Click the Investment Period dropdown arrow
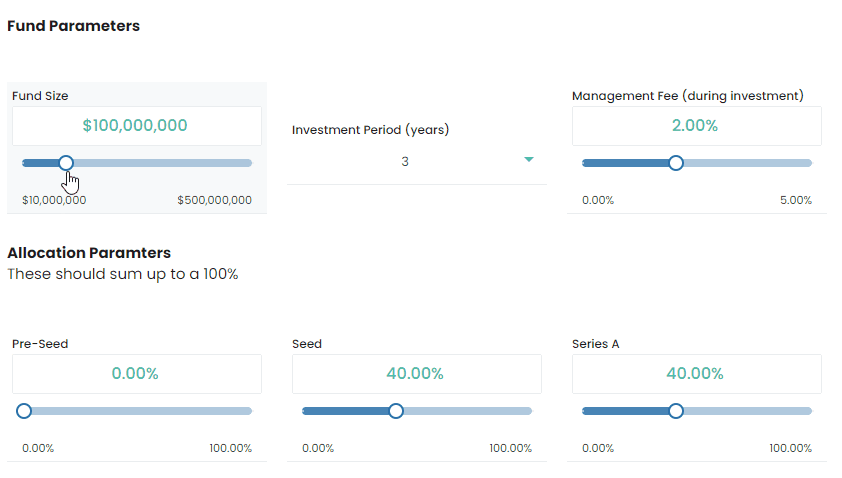 (529, 160)
